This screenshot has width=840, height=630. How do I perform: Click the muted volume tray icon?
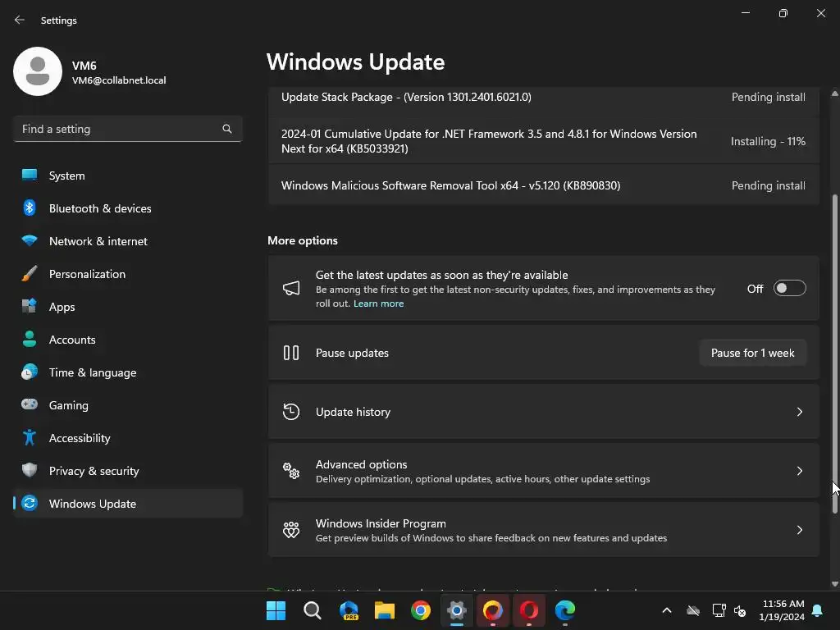(x=740, y=610)
